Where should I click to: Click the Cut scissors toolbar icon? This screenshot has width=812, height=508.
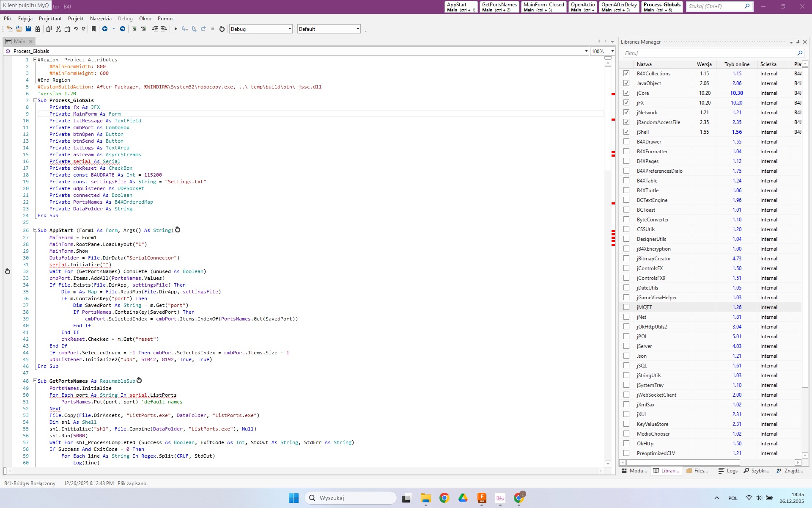click(x=58, y=29)
